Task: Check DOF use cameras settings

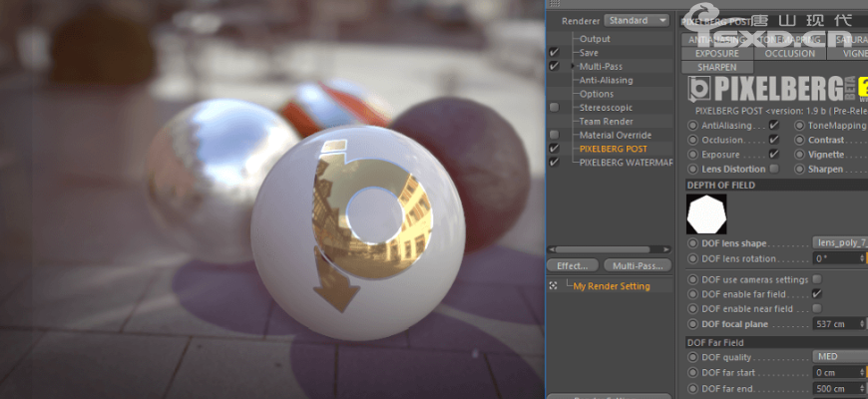Action: (817, 279)
